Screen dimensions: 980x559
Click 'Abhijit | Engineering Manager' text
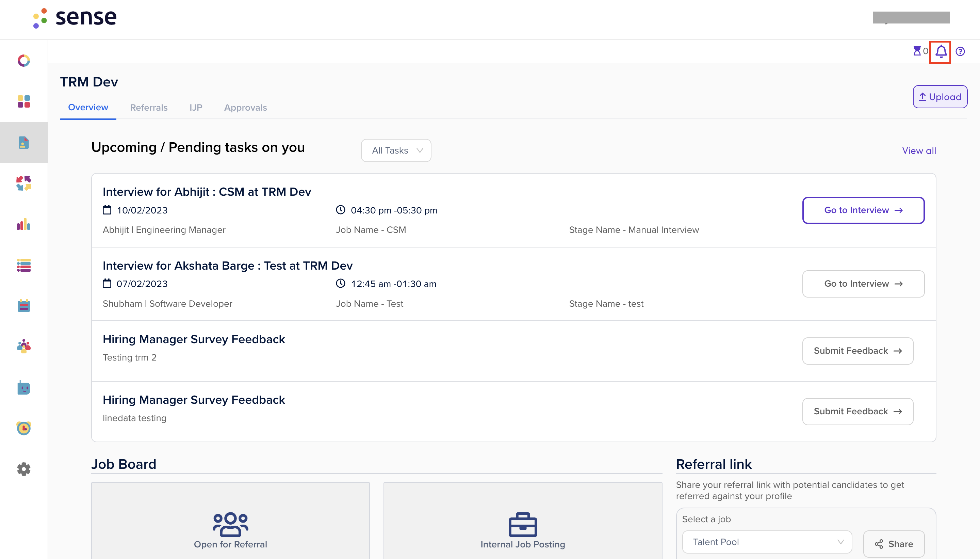click(x=164, y=229)
